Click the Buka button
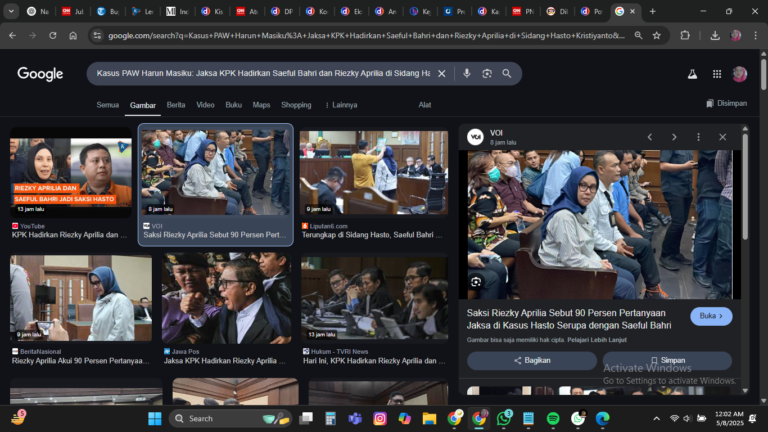Screen dimensions: 768x432 pos(711,316)
